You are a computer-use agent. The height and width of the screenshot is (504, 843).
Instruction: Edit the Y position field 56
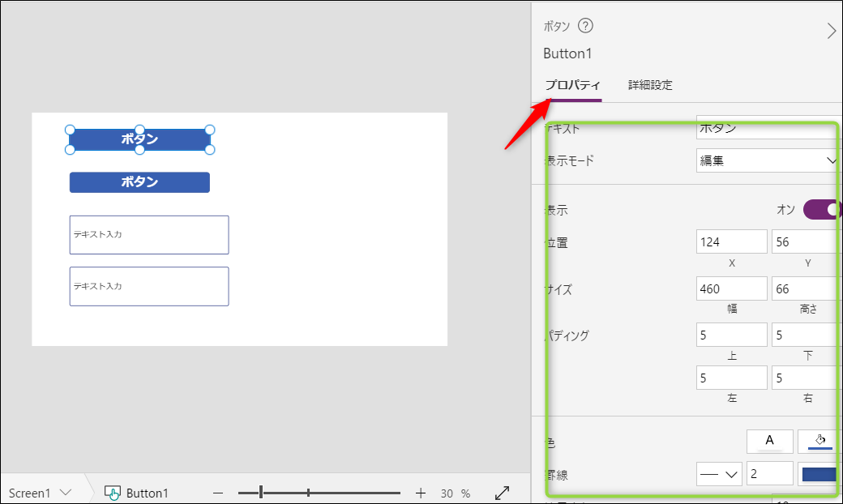(806, 241)
